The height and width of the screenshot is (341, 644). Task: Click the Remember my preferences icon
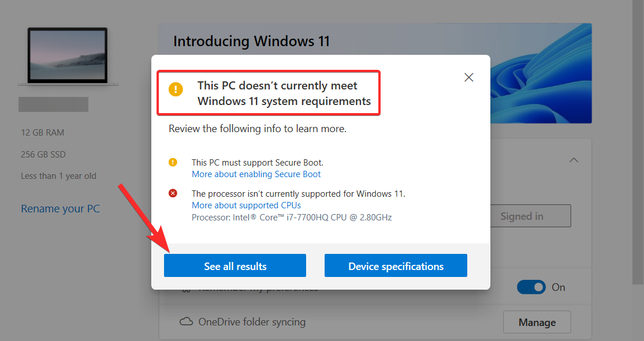pos(185,287)
